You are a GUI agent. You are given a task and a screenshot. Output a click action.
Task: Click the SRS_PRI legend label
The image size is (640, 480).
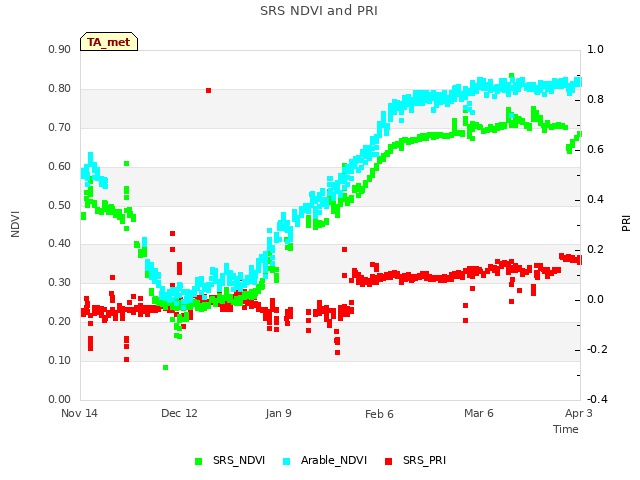click(424, 460)
